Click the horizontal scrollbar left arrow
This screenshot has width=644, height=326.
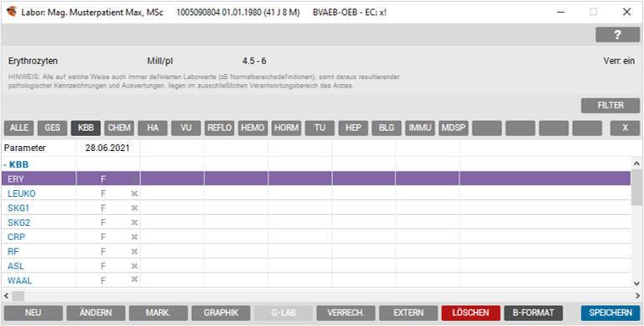(x=6, y=296)
